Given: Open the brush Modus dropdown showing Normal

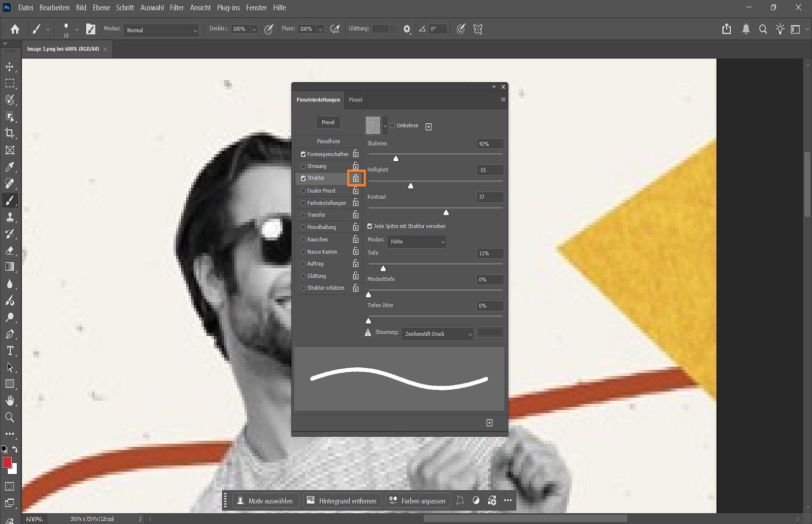Looking at the screenshot, I should click(x=160, y=30).
